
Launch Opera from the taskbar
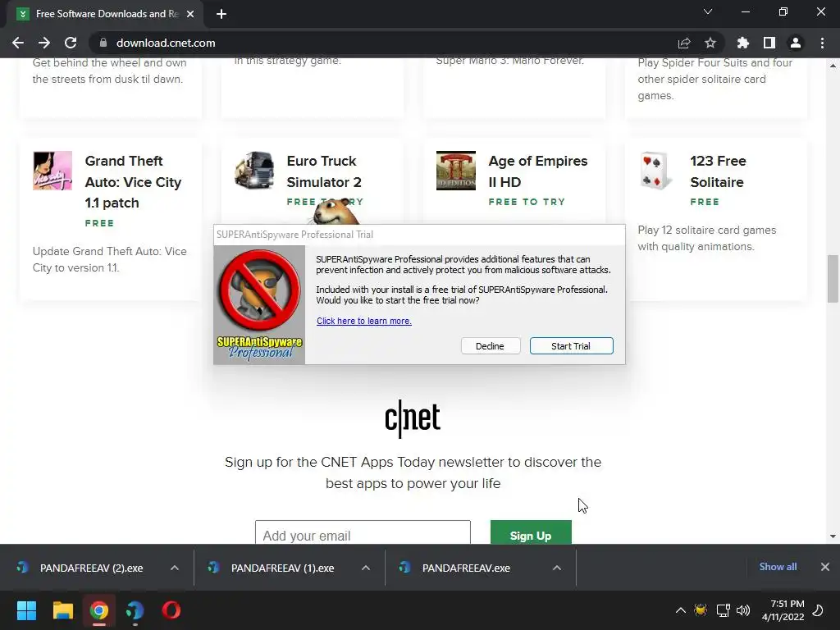171,610
